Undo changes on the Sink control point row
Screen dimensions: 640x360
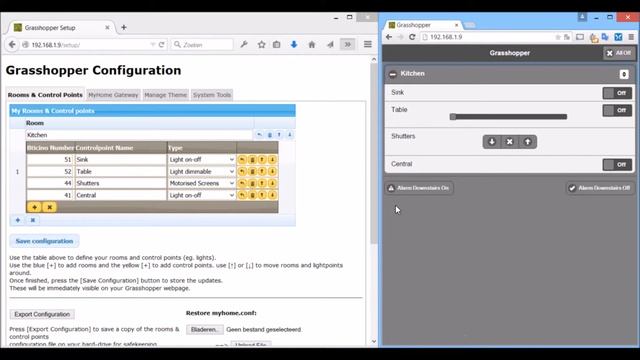(242, 160)
